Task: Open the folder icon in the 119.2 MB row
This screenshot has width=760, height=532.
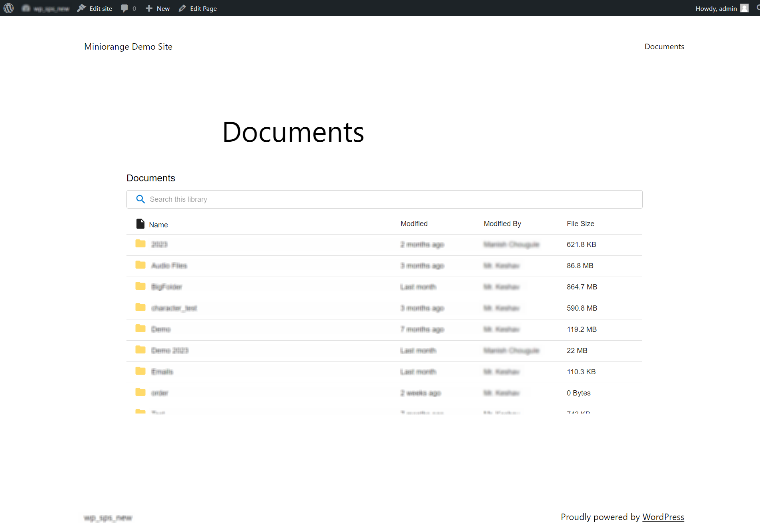Action: click(140, 329)
